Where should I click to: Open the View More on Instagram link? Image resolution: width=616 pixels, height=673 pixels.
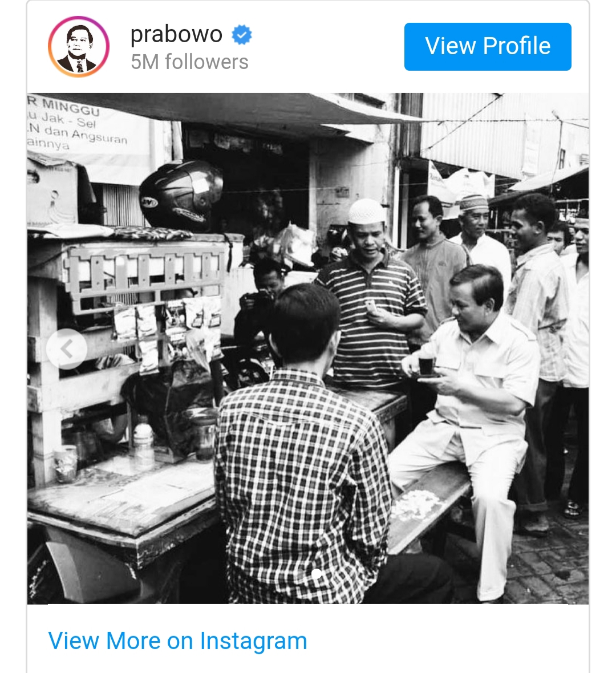[177, 640]
